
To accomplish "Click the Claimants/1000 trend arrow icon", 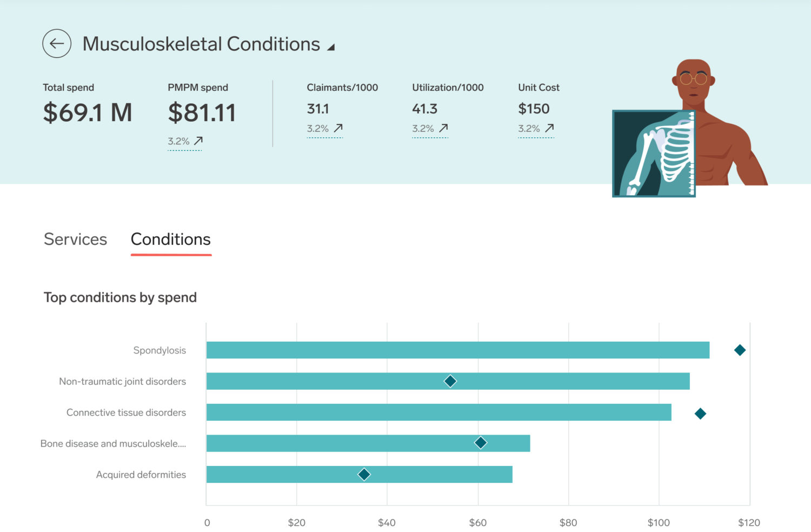I will click(338, 128).
